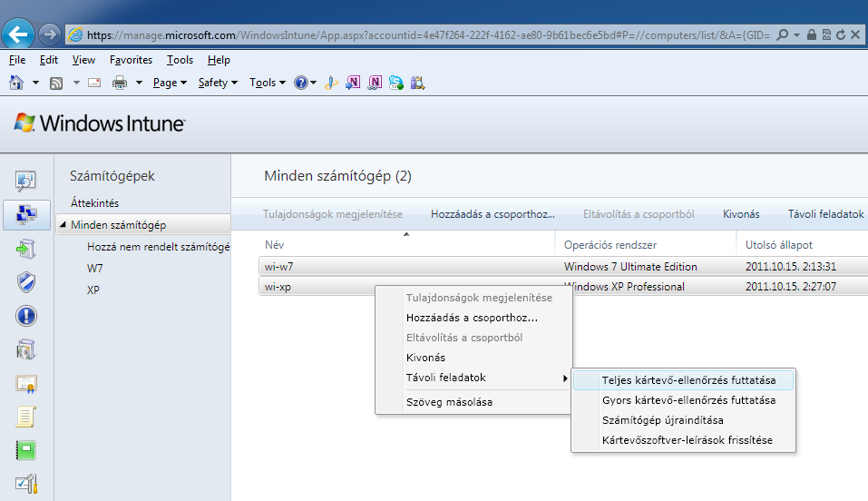This screenshot has width=868, height=501.
Task: Select the XP group
Action: point(93,290)
